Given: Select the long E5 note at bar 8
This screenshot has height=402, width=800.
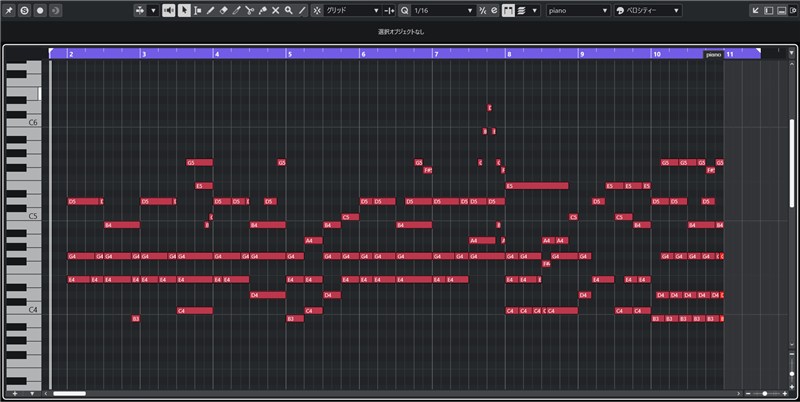Looking at the screenshot, I should coord(537,186).
